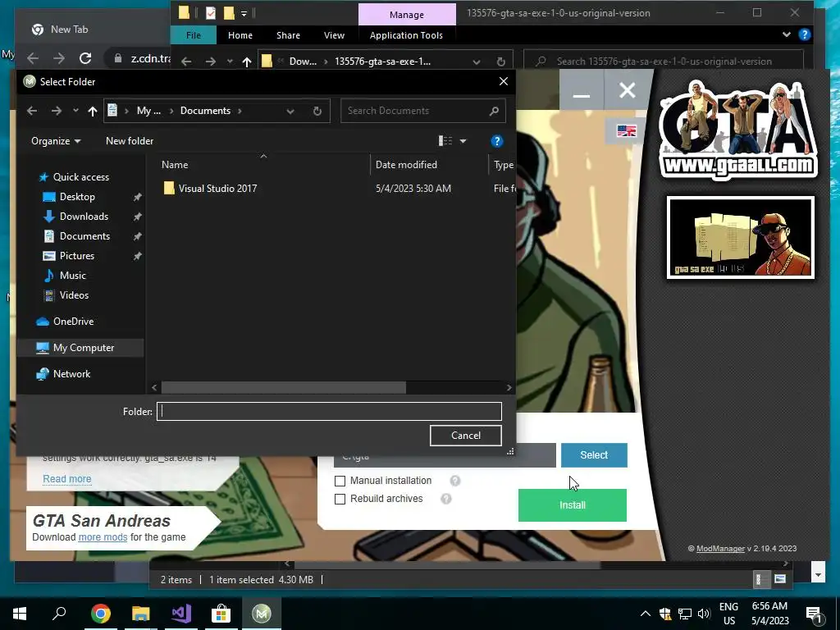Open Share tab in Explorer ribbon
840x630 pixels.
288,35
